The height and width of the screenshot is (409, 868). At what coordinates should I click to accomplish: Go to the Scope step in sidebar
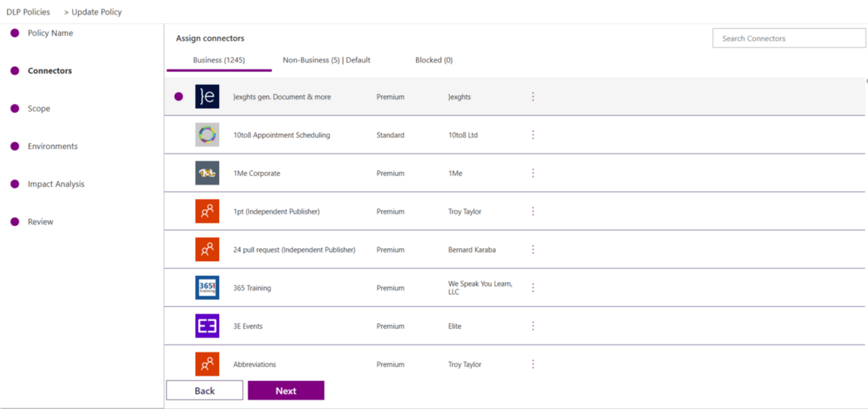pos(39,108)
